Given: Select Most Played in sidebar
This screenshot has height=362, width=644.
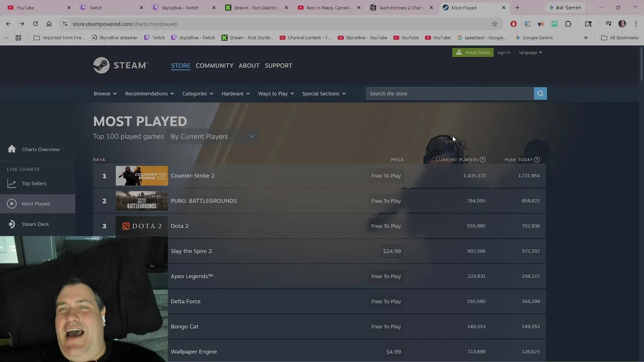Looking at the screenshot, I should click(x=38, y=204).
